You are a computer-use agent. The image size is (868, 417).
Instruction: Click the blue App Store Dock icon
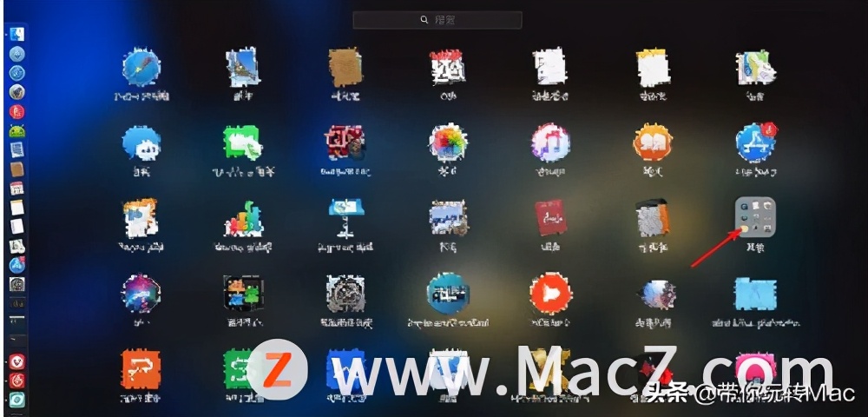click(x=17, y=265)
